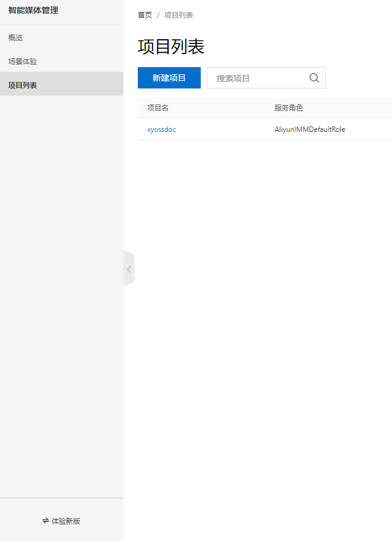Go to 首页 in the breadcrumb

(x=145, y=15)
